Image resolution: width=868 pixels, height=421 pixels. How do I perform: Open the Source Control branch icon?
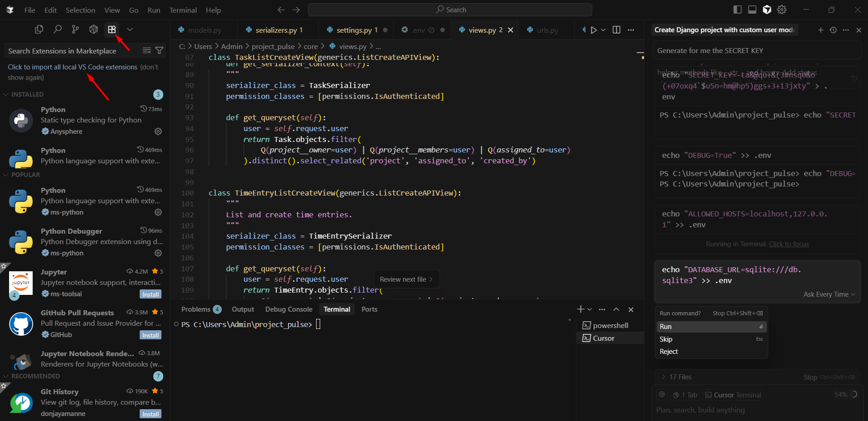coord(75,29)
